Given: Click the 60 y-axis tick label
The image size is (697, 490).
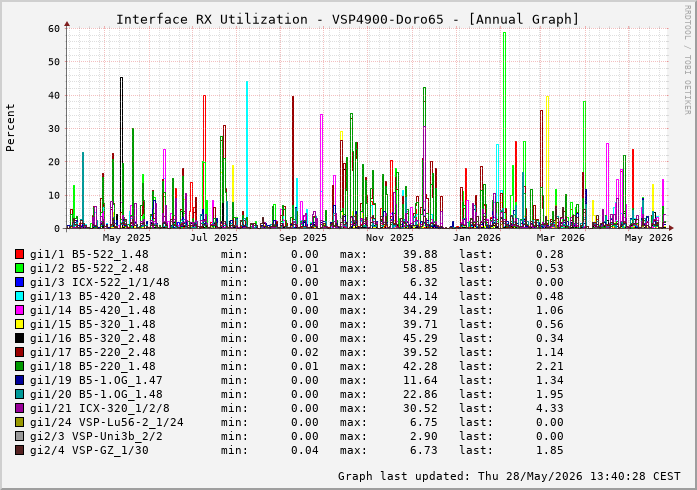Looking at the screenshot, I should pyautogui.click(x=54, y=29).
